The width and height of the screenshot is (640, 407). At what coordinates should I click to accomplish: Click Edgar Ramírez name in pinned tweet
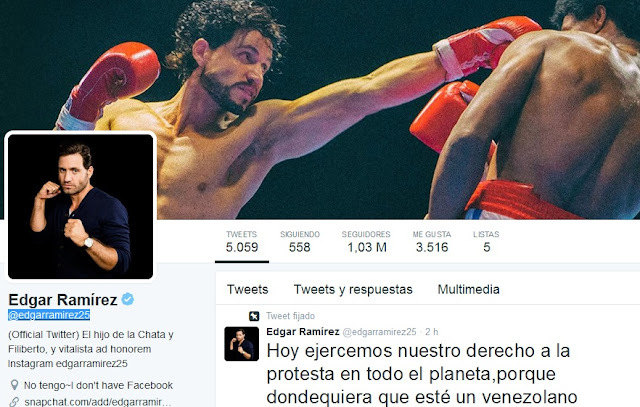[302, 331]
